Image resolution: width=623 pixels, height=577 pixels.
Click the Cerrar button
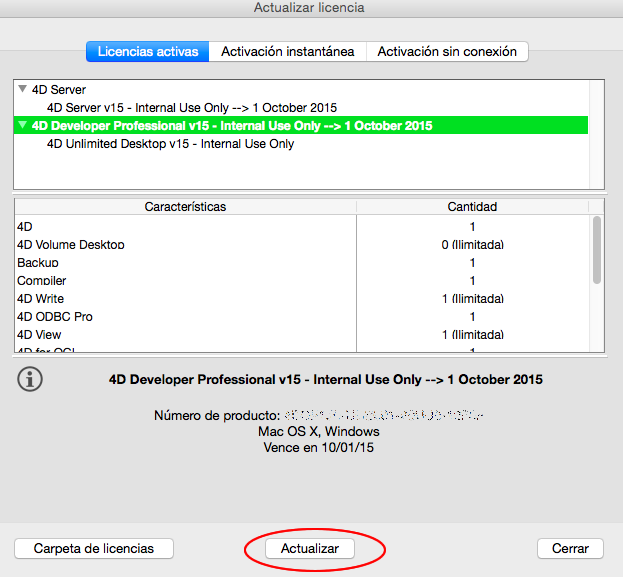click(570, 548)
